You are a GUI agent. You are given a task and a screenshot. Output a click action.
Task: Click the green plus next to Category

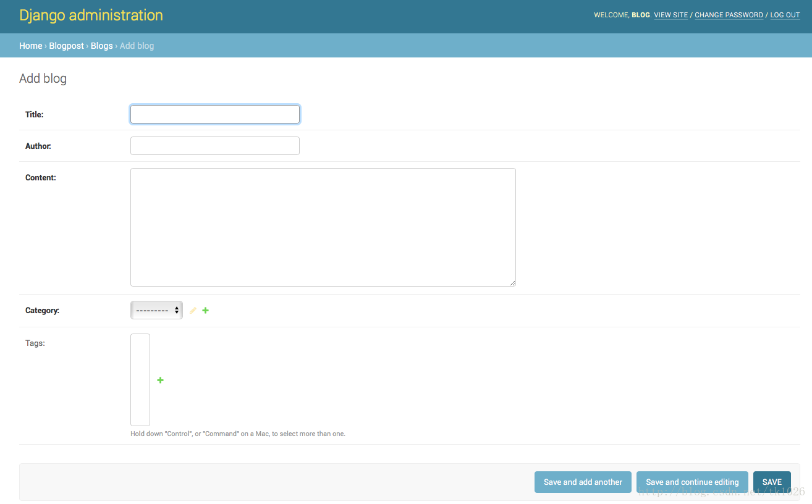tap(206, 311)
